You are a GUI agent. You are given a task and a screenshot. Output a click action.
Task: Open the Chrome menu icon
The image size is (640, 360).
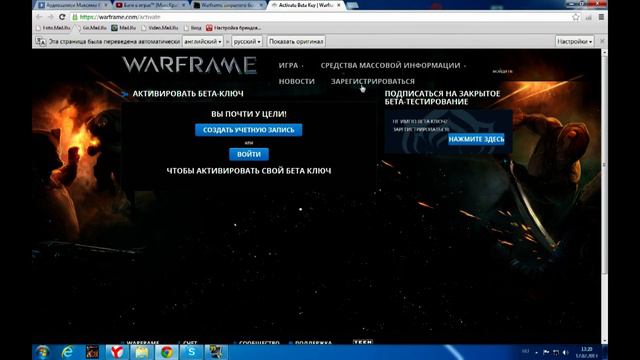tap(601, 17)
